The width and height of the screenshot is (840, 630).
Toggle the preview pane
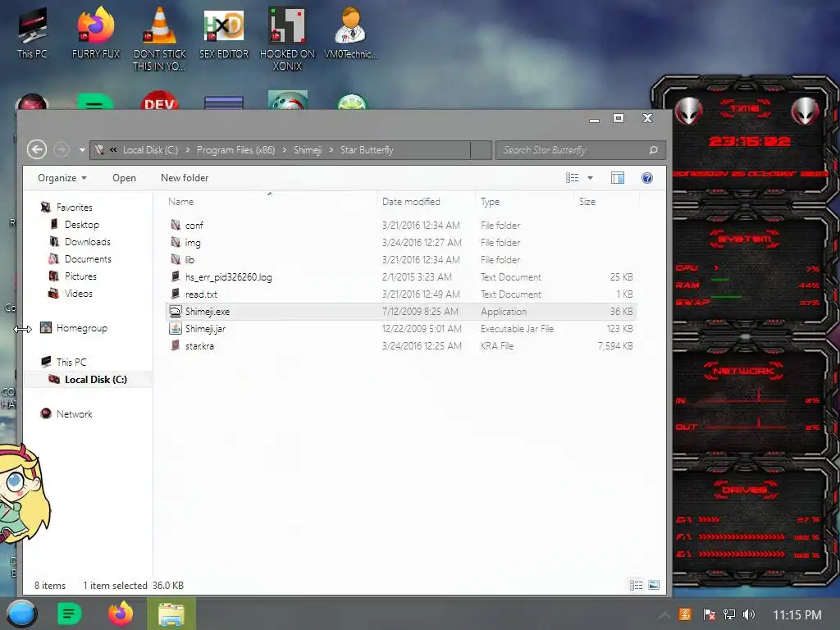[x=618, y=178]
